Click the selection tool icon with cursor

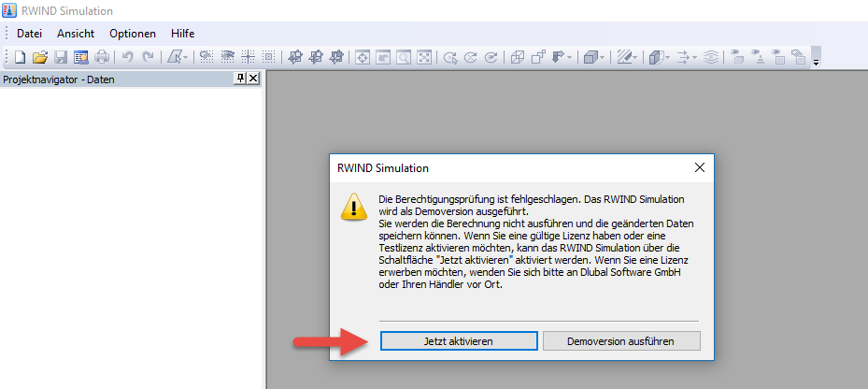pos(175,56)
